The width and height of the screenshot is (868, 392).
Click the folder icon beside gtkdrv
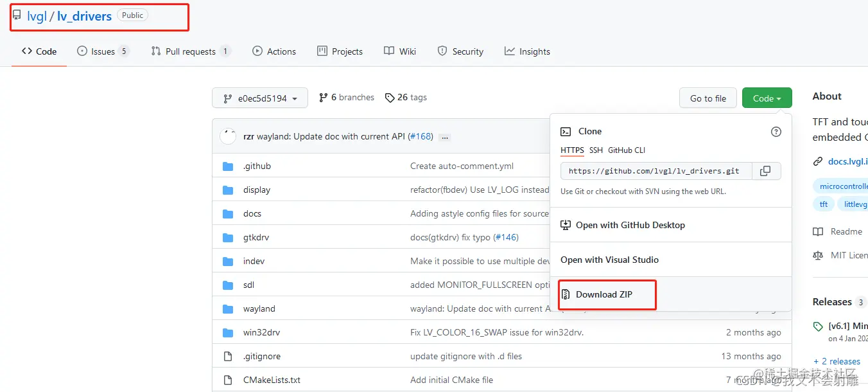pyautogui.click(x=228, y=237)
